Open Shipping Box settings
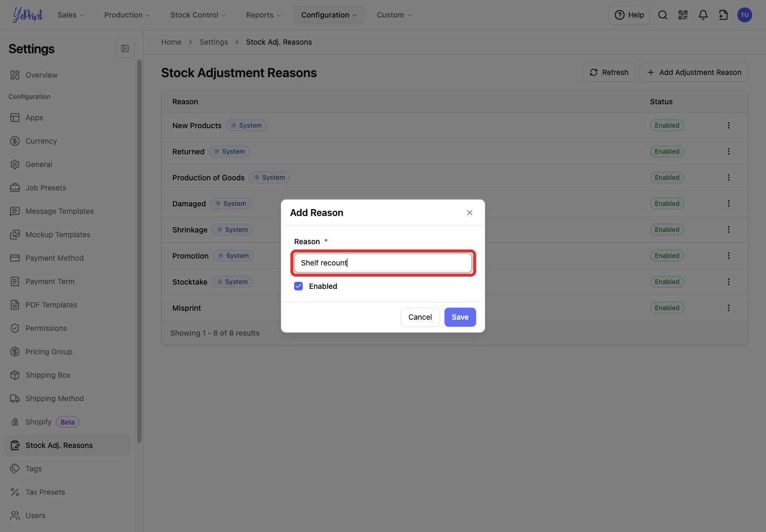766x532 pixels. pos(68,375)
